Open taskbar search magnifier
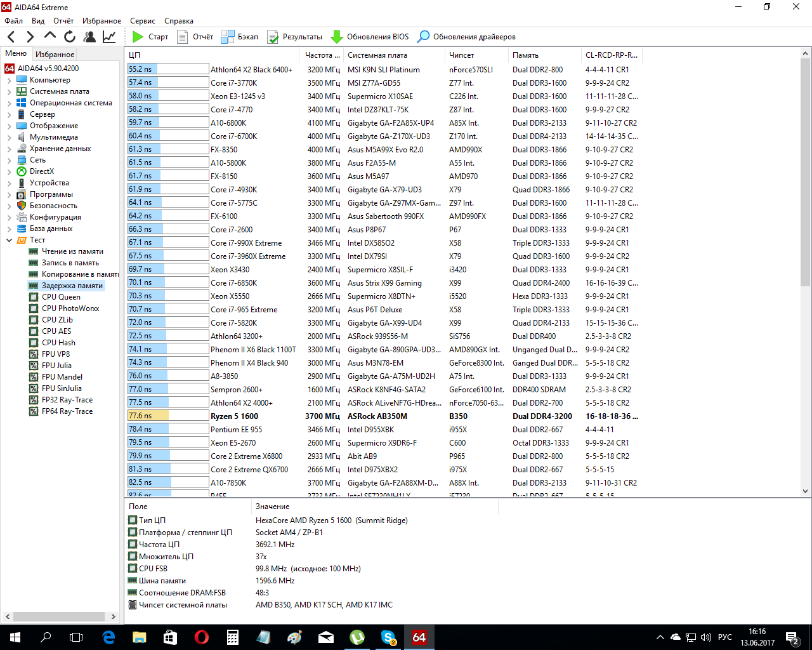The width and height of the screenshot is (812, 650). 46,637
